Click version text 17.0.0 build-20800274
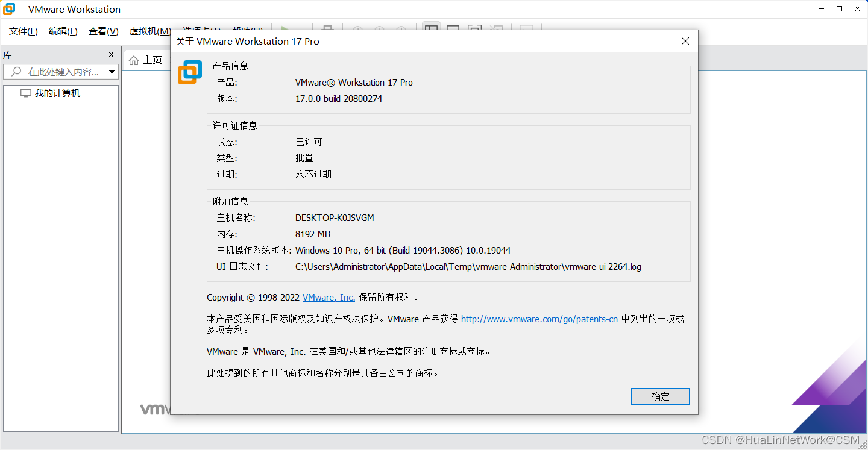 339,98
